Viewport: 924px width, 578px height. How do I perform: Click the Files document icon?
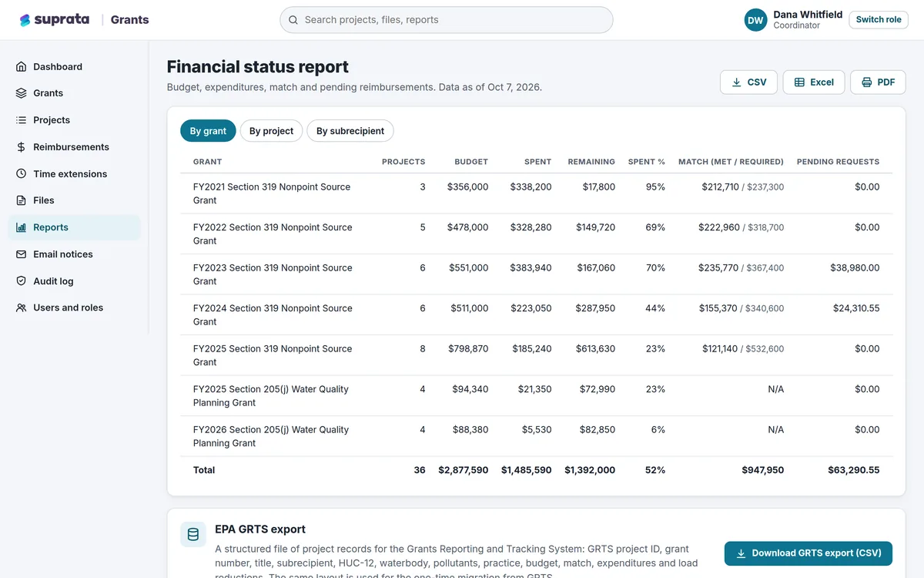coord(22,200)
